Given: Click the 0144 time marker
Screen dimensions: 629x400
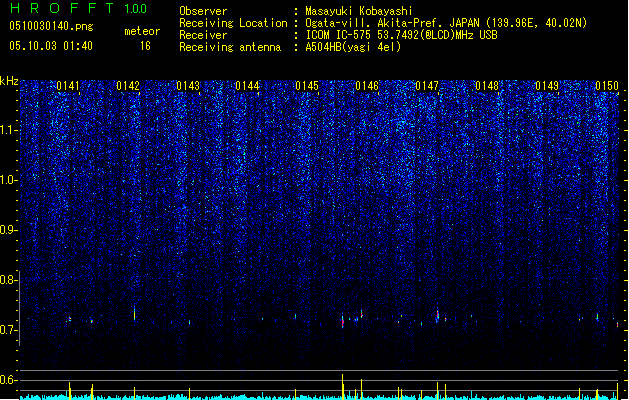Looking at the screenshot, I should 248,86.
